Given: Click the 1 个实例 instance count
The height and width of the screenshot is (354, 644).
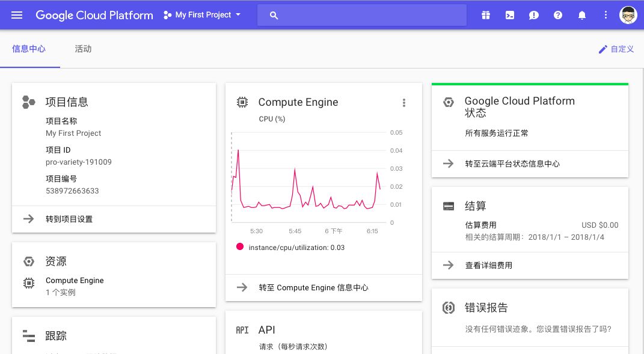Looking at the screenshot, I should tap(61, 293).
